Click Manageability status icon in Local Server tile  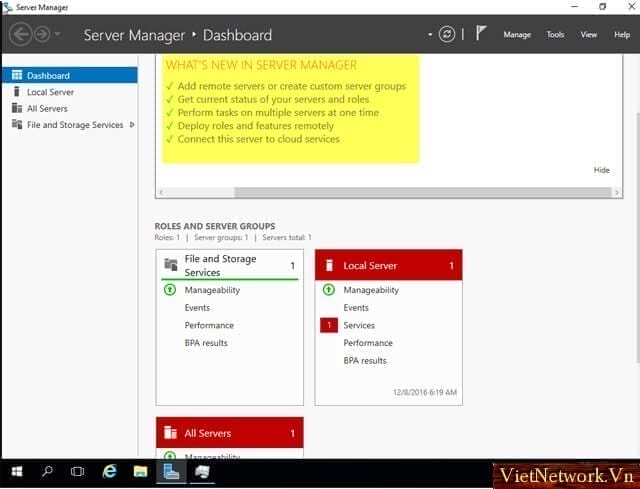coord(329,290)
